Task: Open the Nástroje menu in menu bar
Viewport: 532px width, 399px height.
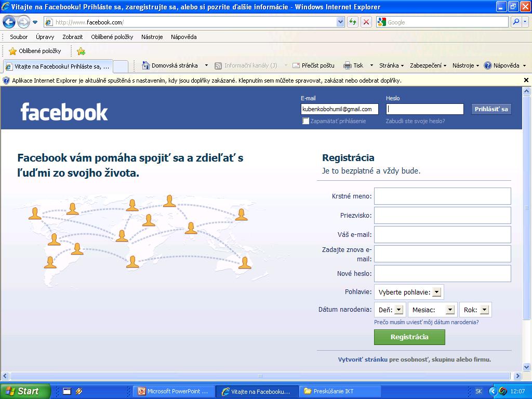Action: 152,37
